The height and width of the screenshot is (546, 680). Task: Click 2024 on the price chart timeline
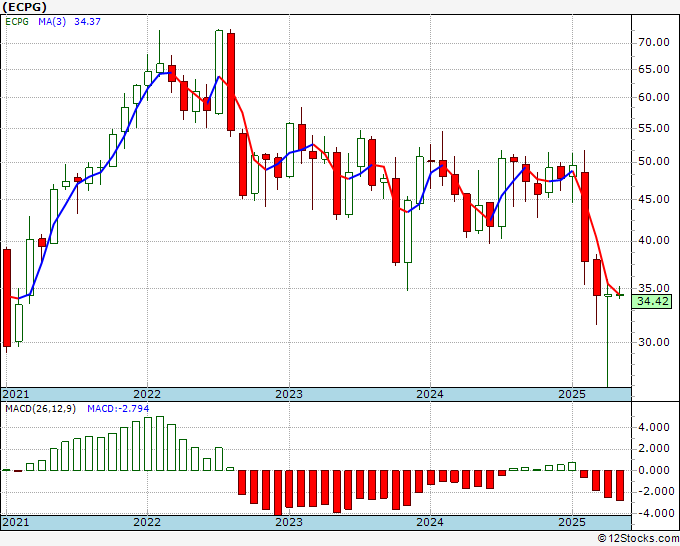point(430,394)
